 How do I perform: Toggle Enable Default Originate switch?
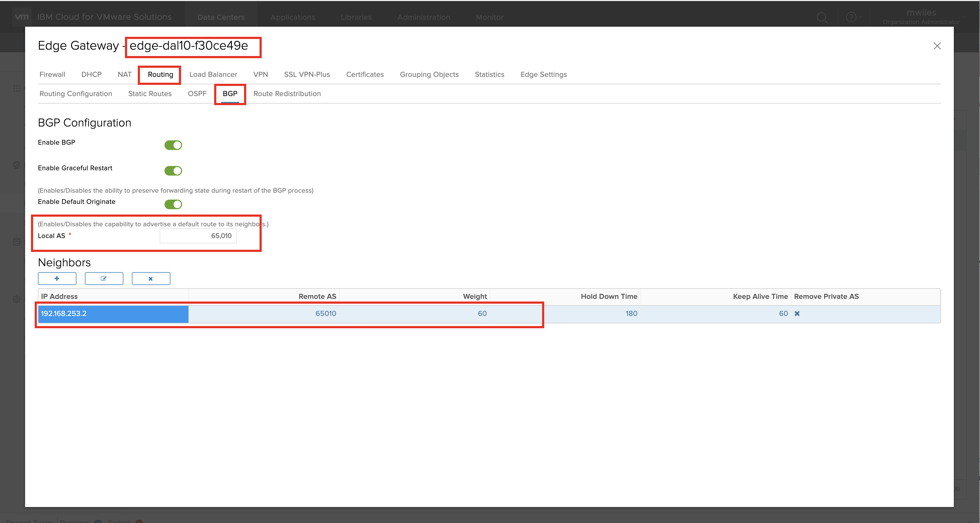173,204
